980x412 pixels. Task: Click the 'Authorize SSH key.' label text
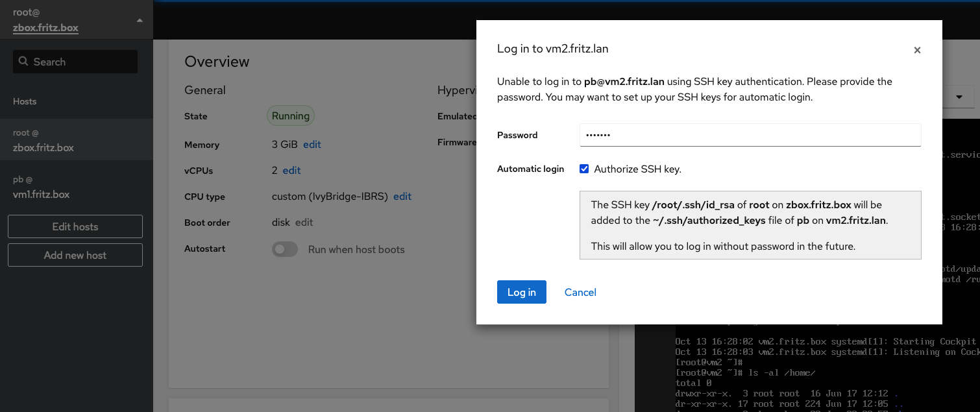click(637, 169)
